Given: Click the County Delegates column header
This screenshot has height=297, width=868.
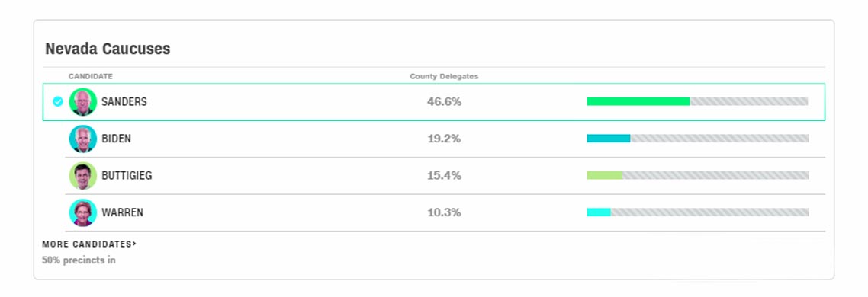Looking at the screenshot, I should (x=444, y=76).
